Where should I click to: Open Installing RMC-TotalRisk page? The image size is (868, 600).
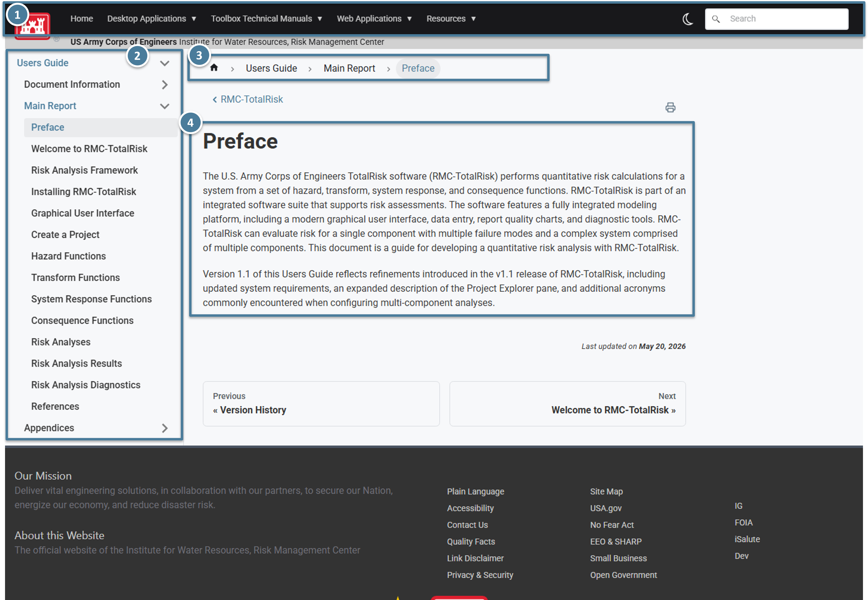(83, 192)
